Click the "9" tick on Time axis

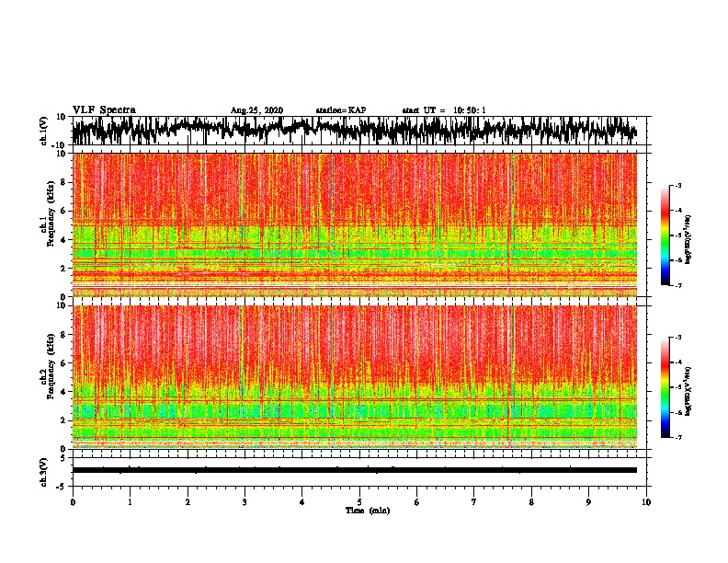click(x=588, y=502)
